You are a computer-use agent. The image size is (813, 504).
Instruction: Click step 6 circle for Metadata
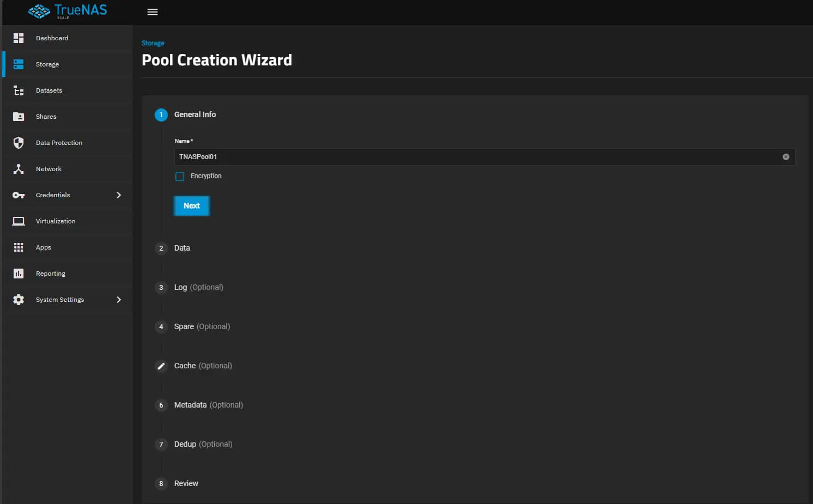click(x=161, y=405)
